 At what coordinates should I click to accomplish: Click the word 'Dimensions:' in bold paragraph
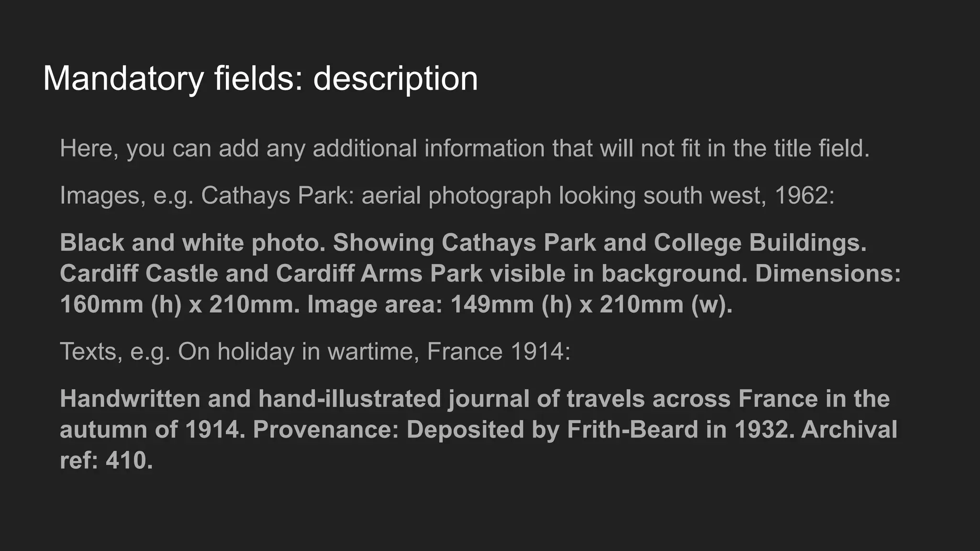pos(828,274)
